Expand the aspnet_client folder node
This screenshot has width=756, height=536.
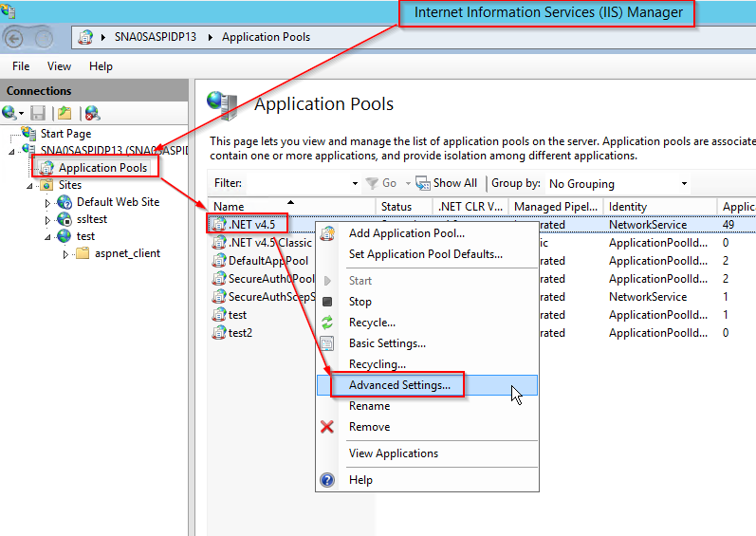(x=65, y=254)
